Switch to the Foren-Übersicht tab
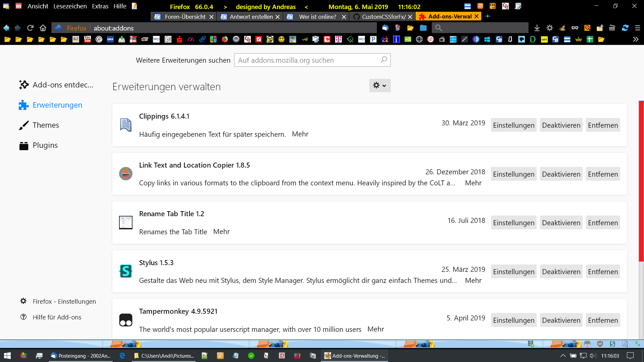This screenshot has width=644, height=362. (x=185, y=16)
